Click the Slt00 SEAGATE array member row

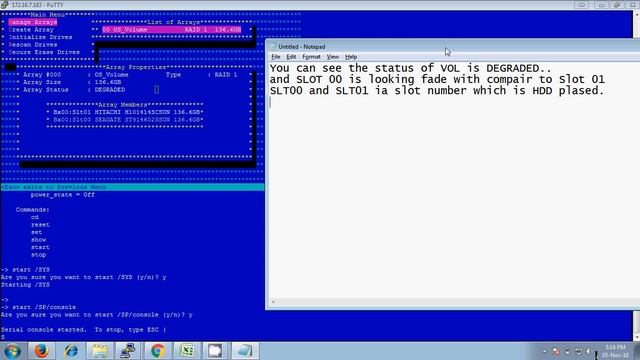(x=127, y=120)
